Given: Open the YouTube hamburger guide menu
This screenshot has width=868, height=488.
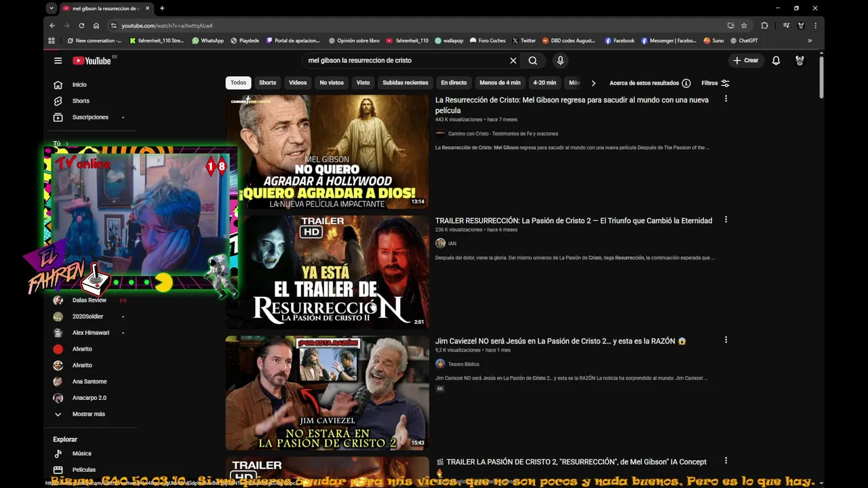Looking at the screenshot, I should 58,60.
